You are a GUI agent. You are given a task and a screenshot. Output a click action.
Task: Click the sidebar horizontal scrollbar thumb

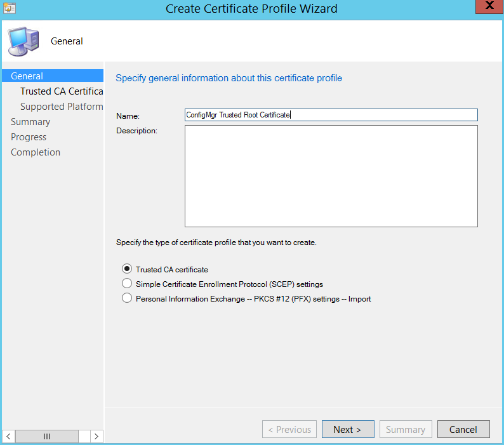click(47, 436)
